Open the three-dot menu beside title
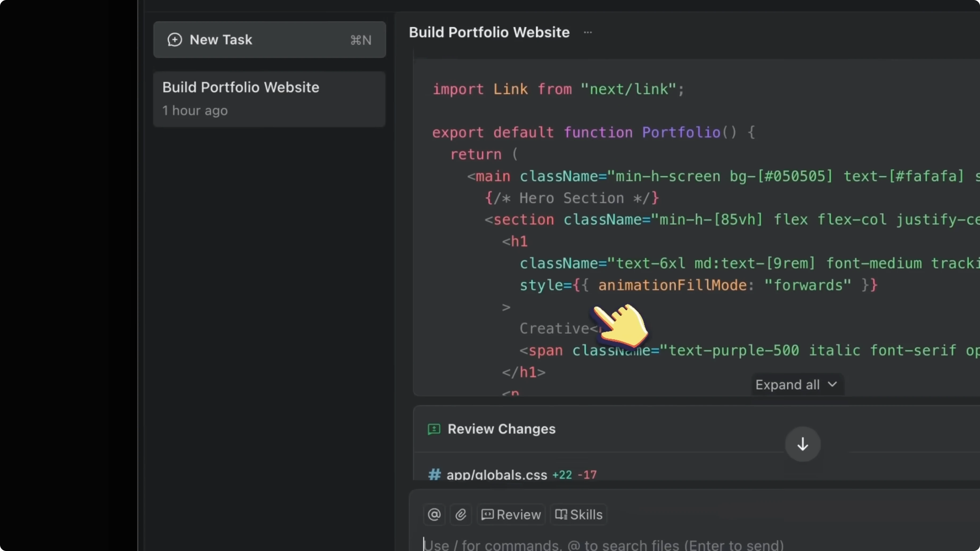The image size is (980, 551). (x=588, y=32)
